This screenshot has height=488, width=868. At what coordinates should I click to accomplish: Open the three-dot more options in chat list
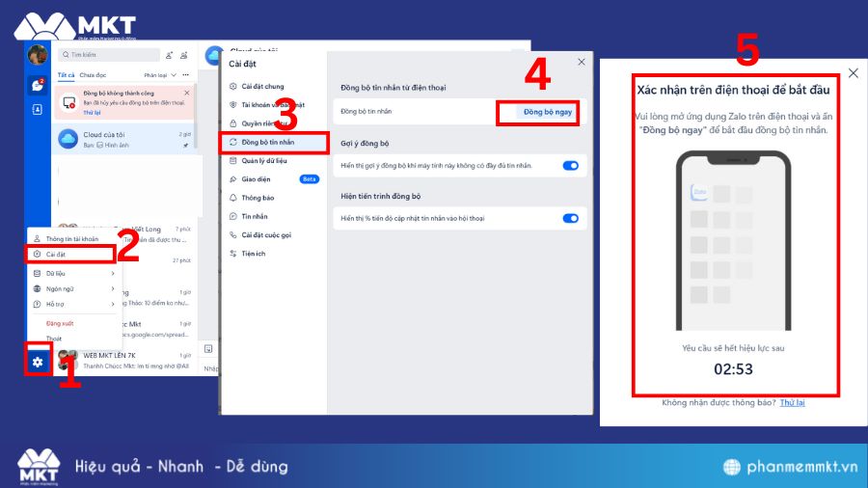(x=186, y=74)
